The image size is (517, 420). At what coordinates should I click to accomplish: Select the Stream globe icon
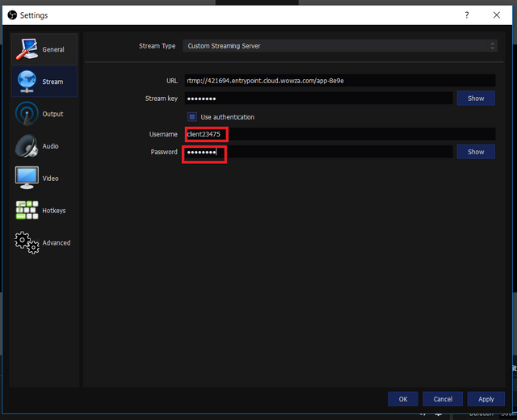tap(27, 82)
